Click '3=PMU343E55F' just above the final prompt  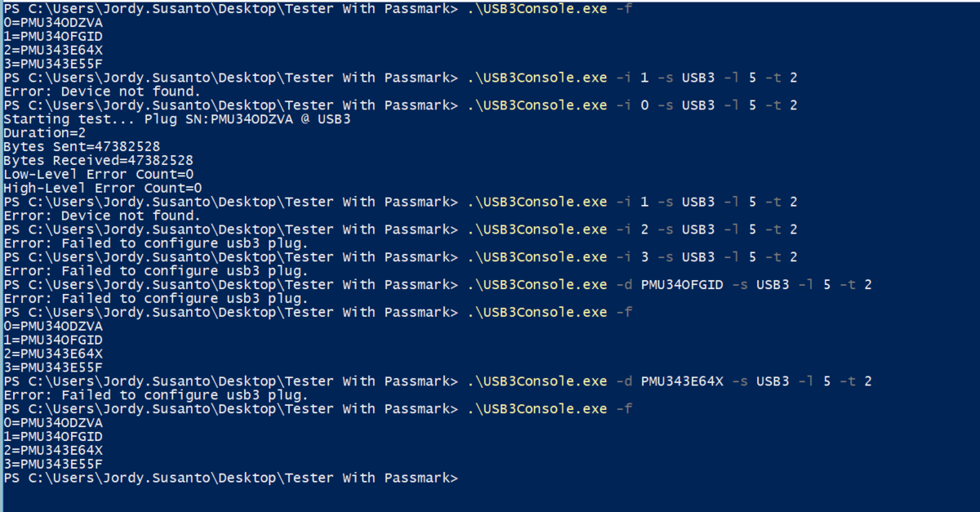click(x=53, y=464)
